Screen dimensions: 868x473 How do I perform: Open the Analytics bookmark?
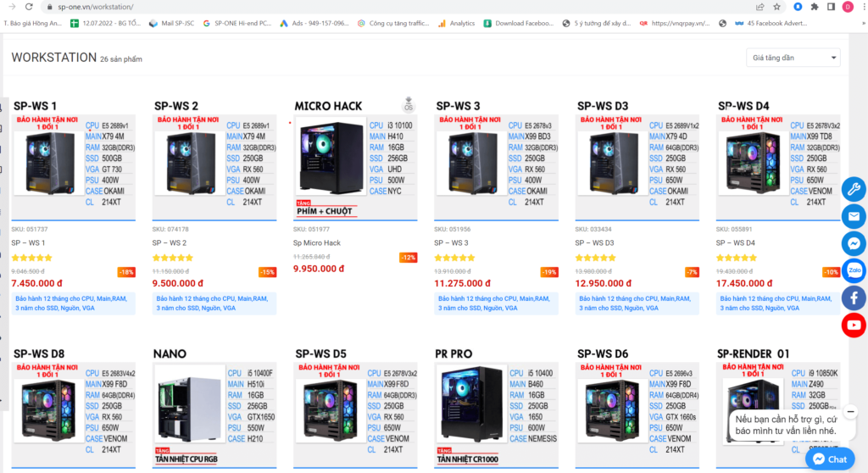[x=457, y=23]
